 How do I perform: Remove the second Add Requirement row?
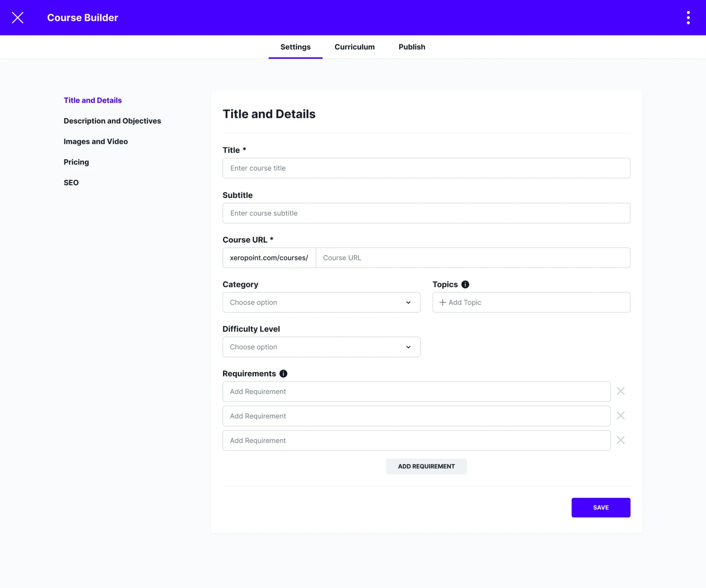[x=621, y=416]
